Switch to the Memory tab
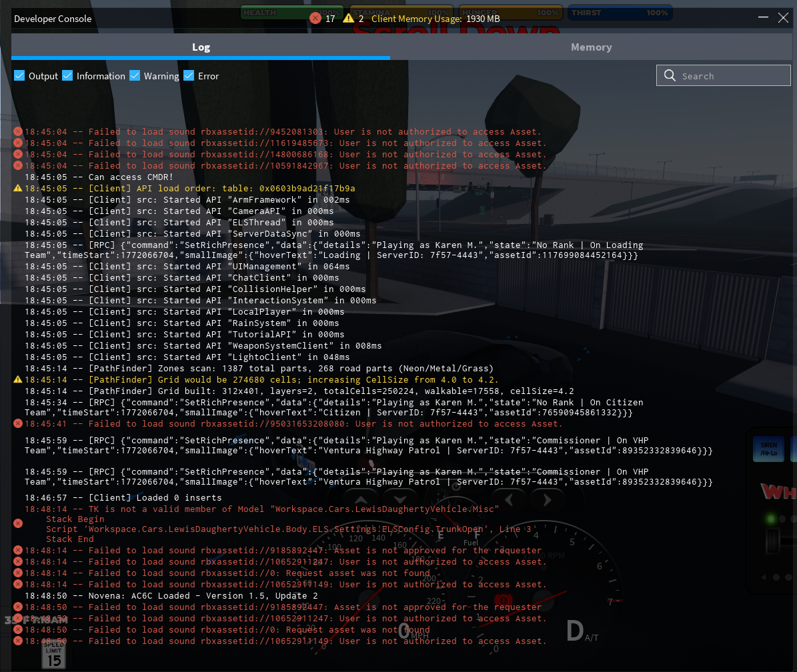The height and width of the screenshot is (672, 797). [591, 47]
